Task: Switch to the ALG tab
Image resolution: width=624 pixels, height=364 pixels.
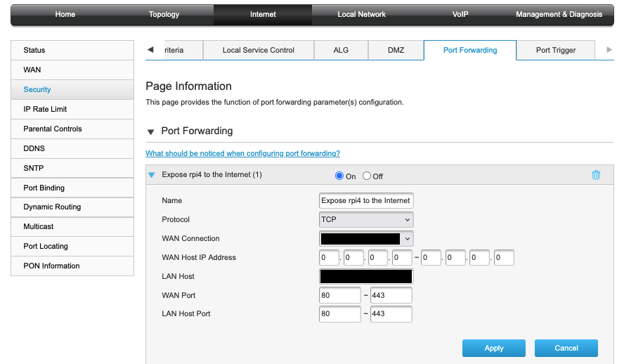Action: tap(341, 50)
